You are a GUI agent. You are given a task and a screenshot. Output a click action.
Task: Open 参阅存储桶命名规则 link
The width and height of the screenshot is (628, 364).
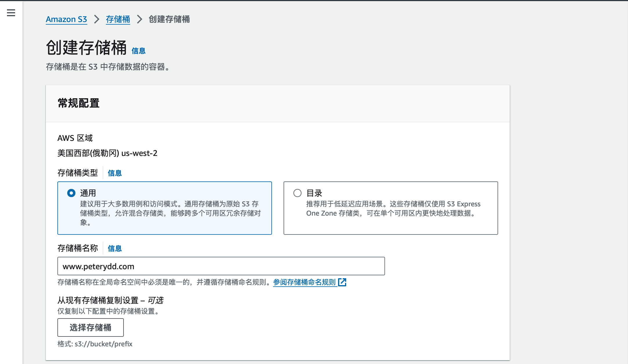tap(304, 282)
